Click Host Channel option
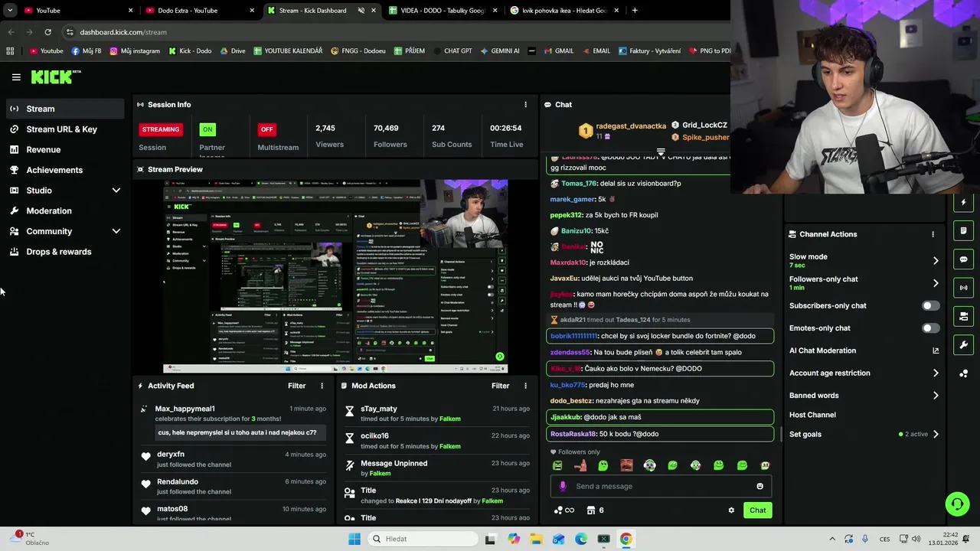The height and width of the screenshot is (551, 980). tap(812, 415)
